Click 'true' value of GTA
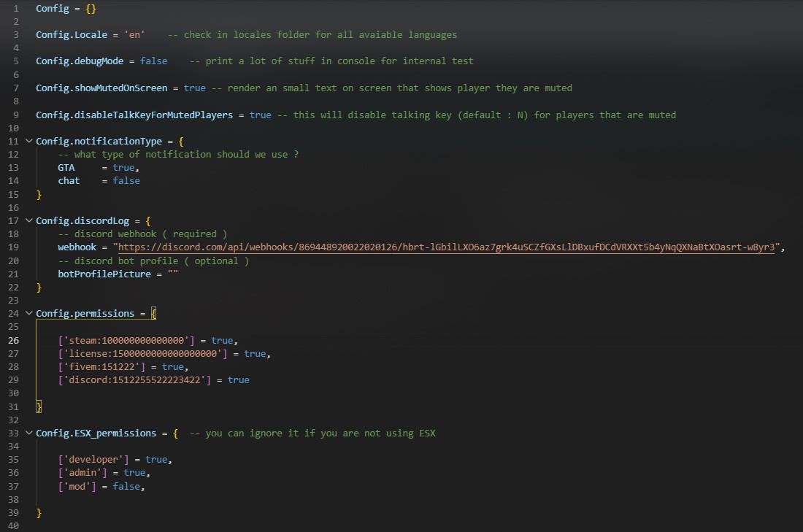The height and width of the screenshot is (532, 803). click(x=123, y=168)
